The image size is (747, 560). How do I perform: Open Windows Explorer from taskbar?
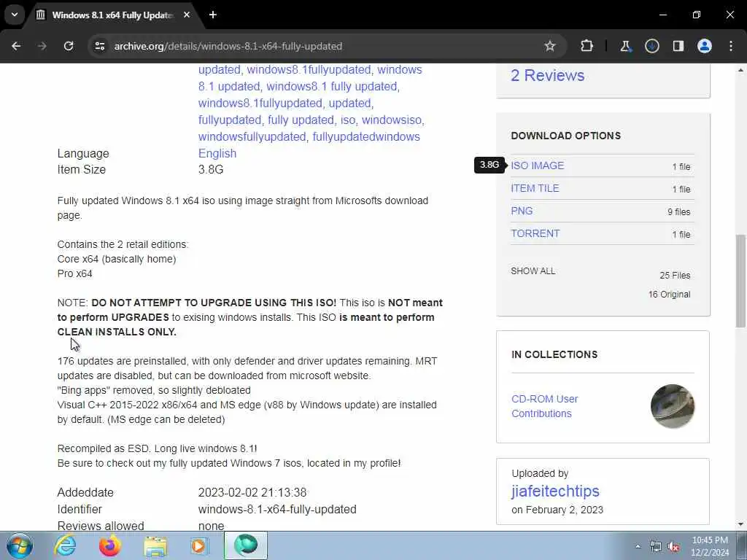155,545
